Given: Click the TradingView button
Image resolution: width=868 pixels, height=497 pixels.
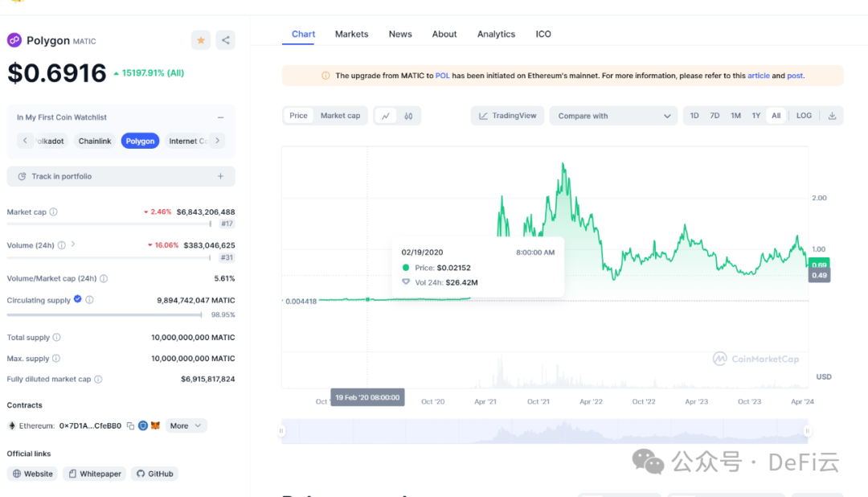Looking at the screenshot, I should 507,116.
